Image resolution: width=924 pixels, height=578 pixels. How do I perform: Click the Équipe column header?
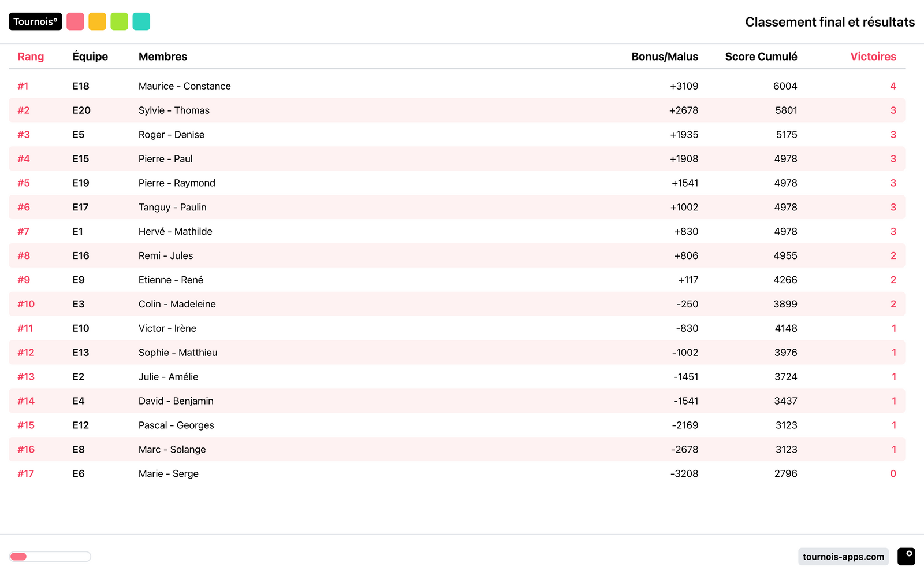(x=90, y=57)
